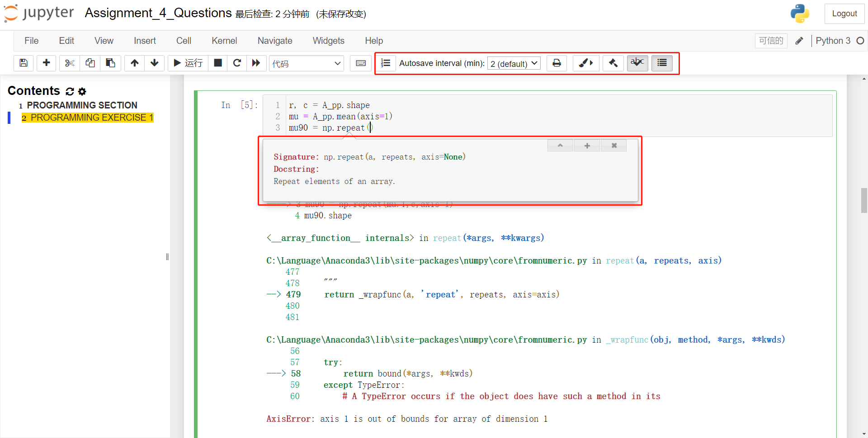Screen dimensions: 868x438
Task: Click inside the np.repeat parentheses in code
Action: pyautogui.click(x=370, y=128)
